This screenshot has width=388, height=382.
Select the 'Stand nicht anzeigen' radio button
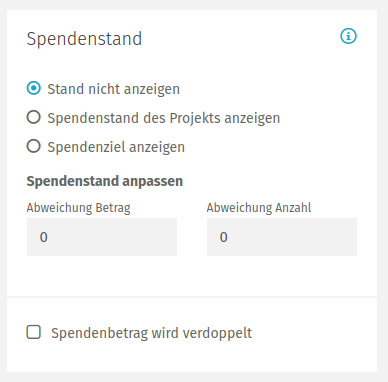pyautogui.click(x=34, y=88)
